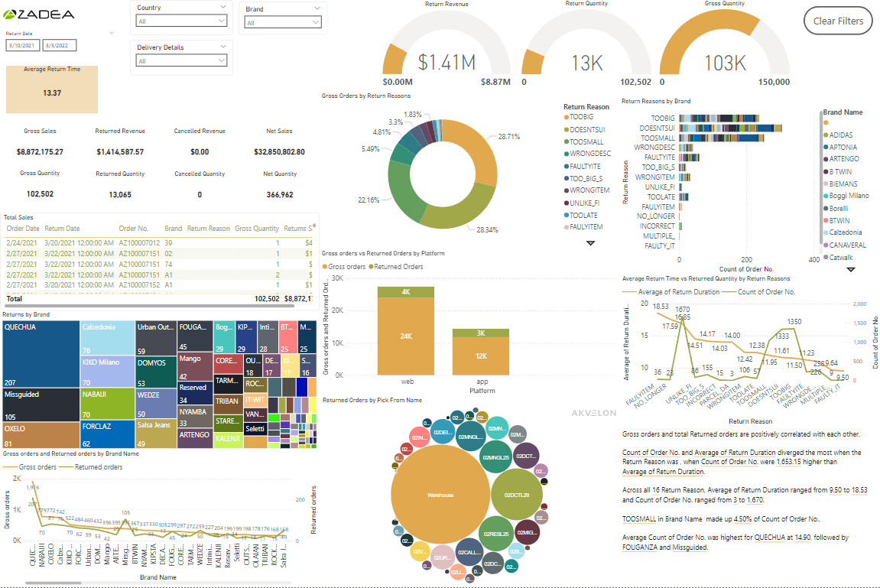This screenshot has height=588, width=880.
Task: Select ARTENGO in Brand Name legend
Action: click(x=841, y=159)
